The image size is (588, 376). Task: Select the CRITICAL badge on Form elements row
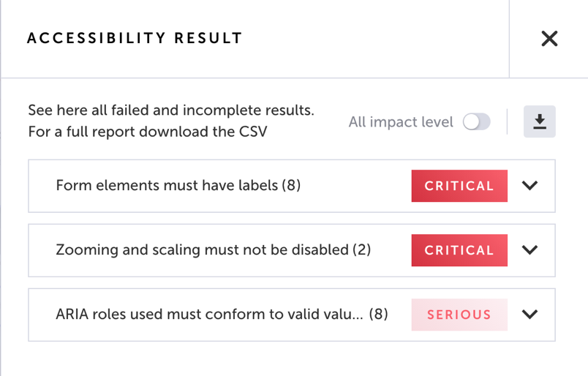pos(459,186)
